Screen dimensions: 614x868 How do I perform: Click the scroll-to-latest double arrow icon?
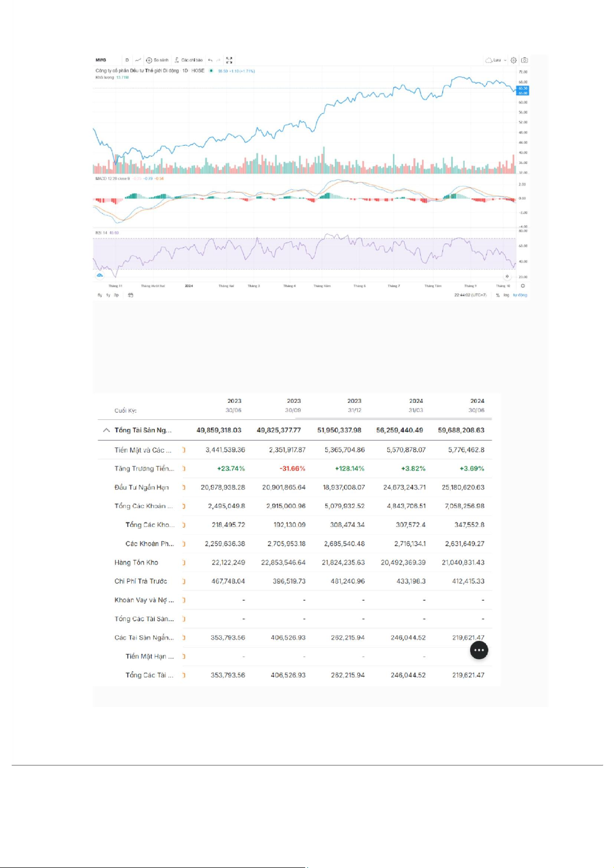click(x=507, y=277)
